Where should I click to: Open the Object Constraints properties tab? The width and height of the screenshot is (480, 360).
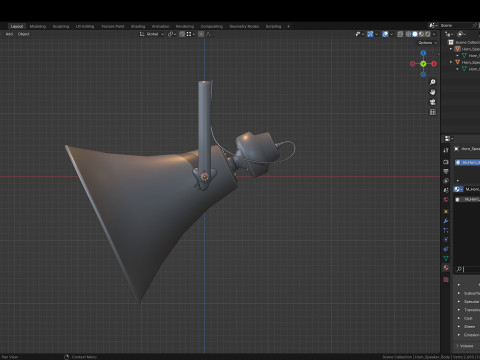446,249
